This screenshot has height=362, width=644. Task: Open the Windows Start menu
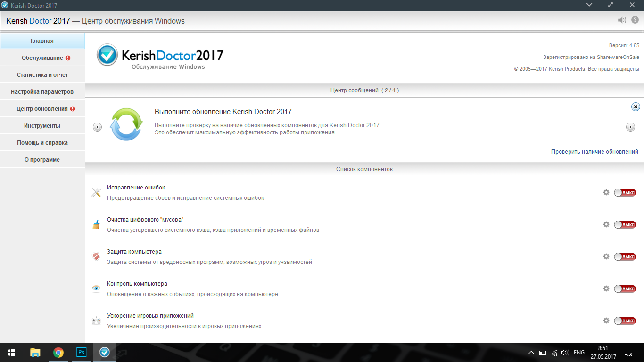[x=11, y=352]
